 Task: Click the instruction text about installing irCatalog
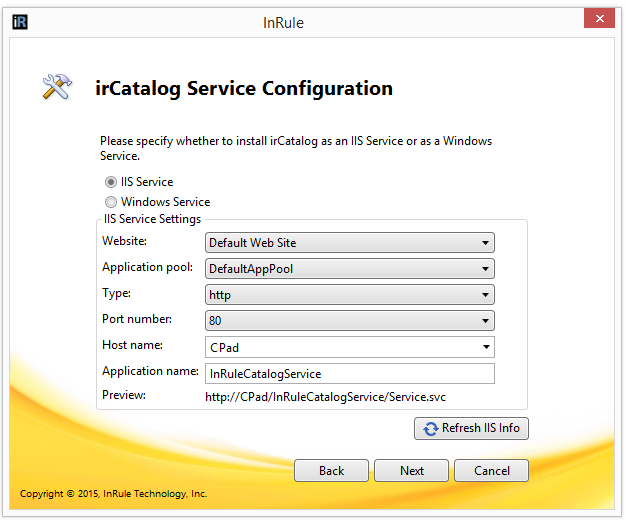[x=296, y=148]
